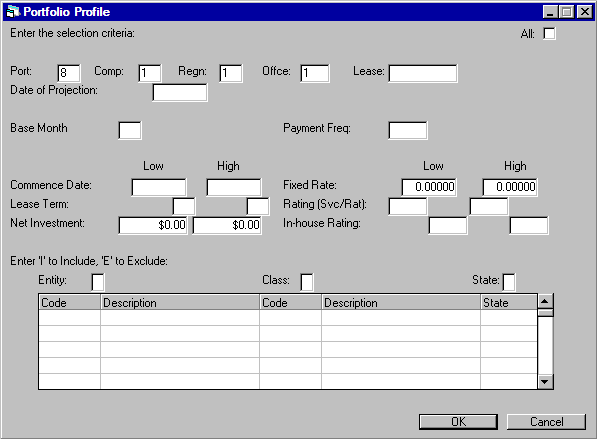
Task: Click the Base Month field
Action: tap(130, 131)
